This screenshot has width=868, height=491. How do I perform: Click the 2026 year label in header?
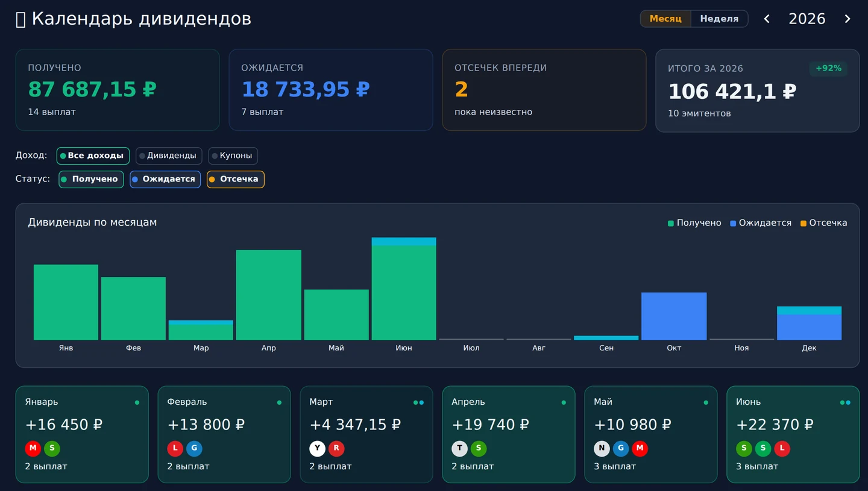click(x=807, y=19)
